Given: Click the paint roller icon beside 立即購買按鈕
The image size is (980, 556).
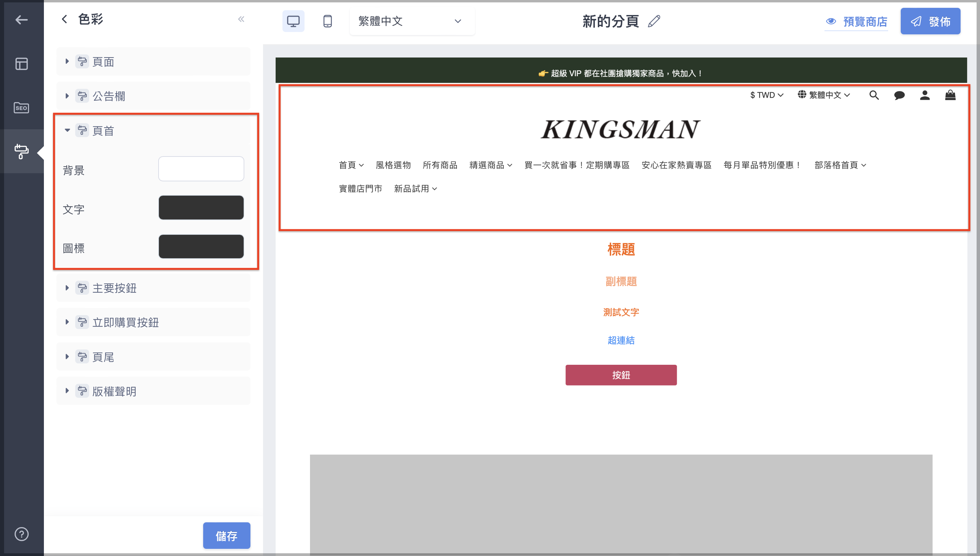Looking at the screenshot, I should (x=82, y=322).
